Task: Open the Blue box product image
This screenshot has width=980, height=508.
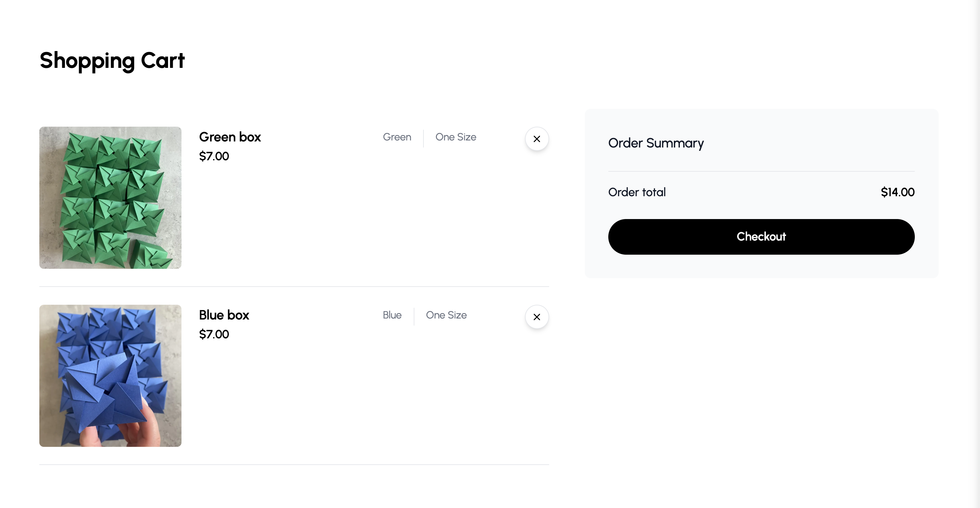Action: pos(110,376)
